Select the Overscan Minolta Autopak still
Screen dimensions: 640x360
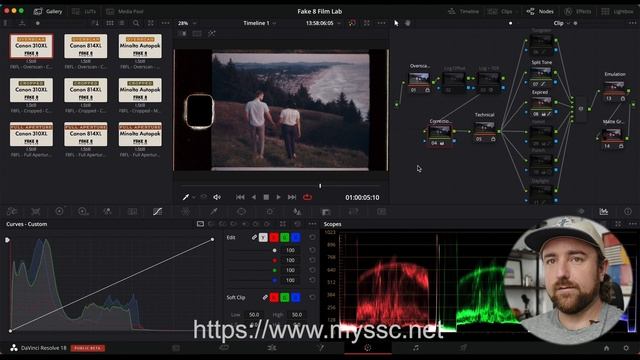point(140,46)
